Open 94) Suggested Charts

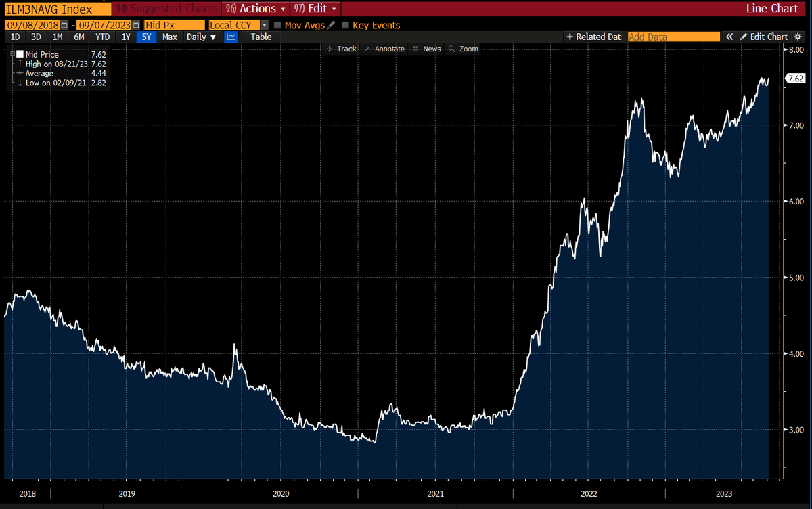pyautogui.click(x=166, y=9)
